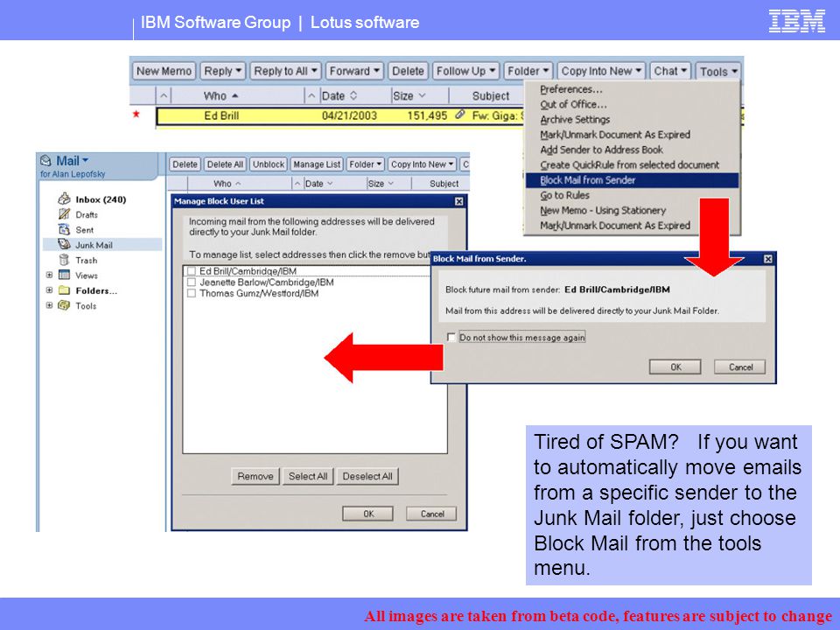Open the Copy Into New dropdown in top toolbar
This screenshot has height=630, width=840.
click(x=601, y=71)
